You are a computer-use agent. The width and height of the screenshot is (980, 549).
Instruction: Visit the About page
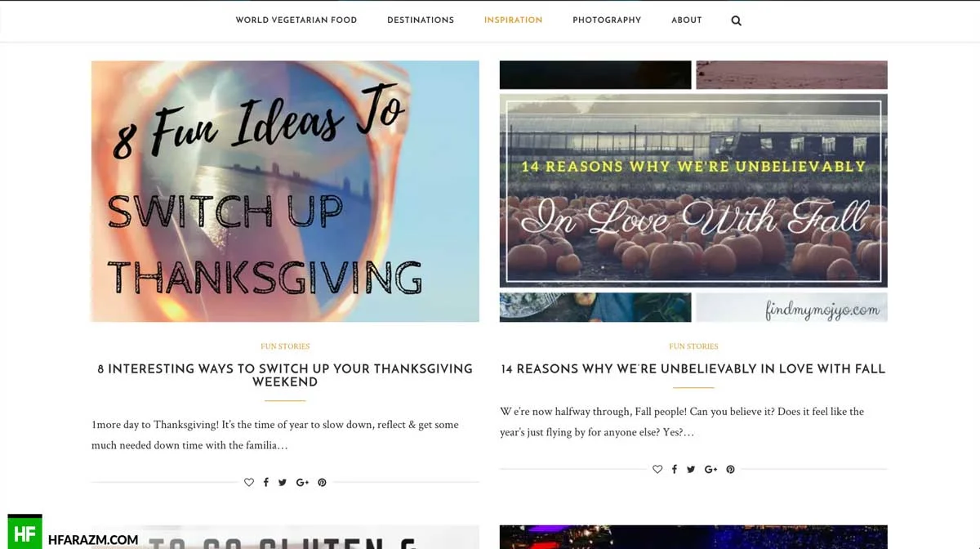pyautogui.click(x=687, y=20)
